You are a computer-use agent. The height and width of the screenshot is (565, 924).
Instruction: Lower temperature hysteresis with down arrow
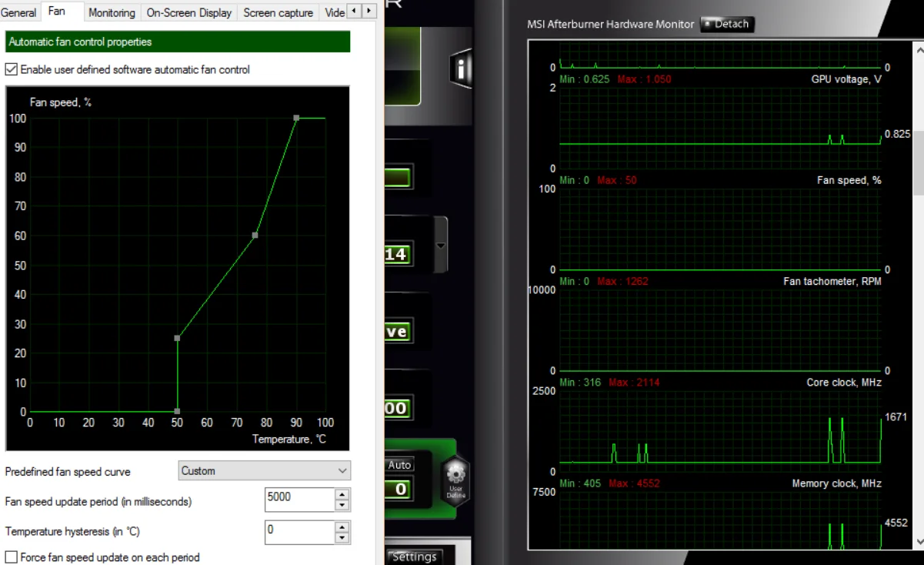(343, 537)
